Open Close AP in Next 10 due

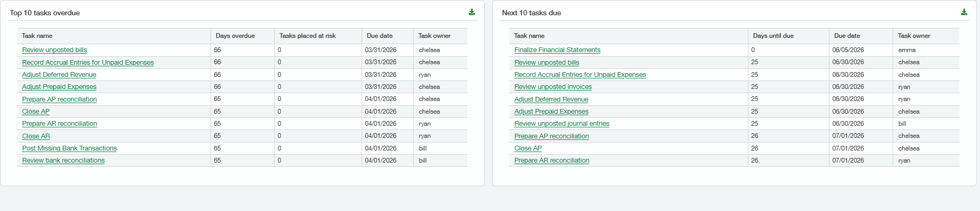click(x=528, y=148)
